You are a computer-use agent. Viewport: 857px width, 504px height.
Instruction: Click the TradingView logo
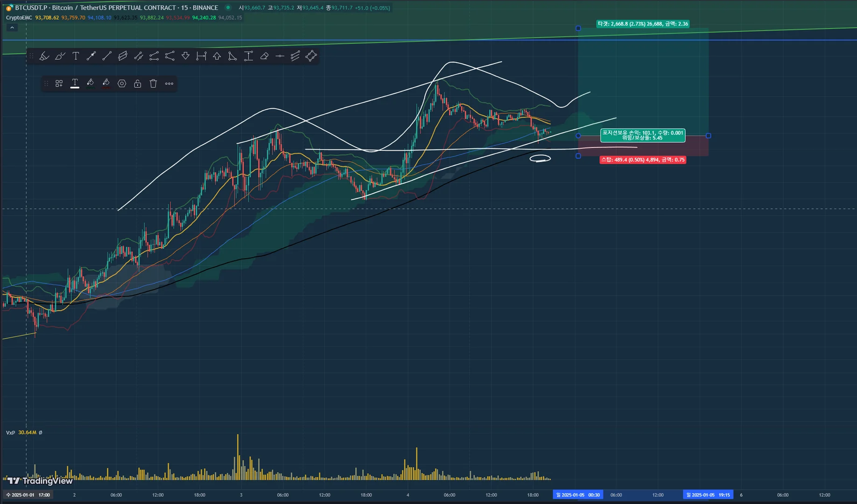click(40, 481)
